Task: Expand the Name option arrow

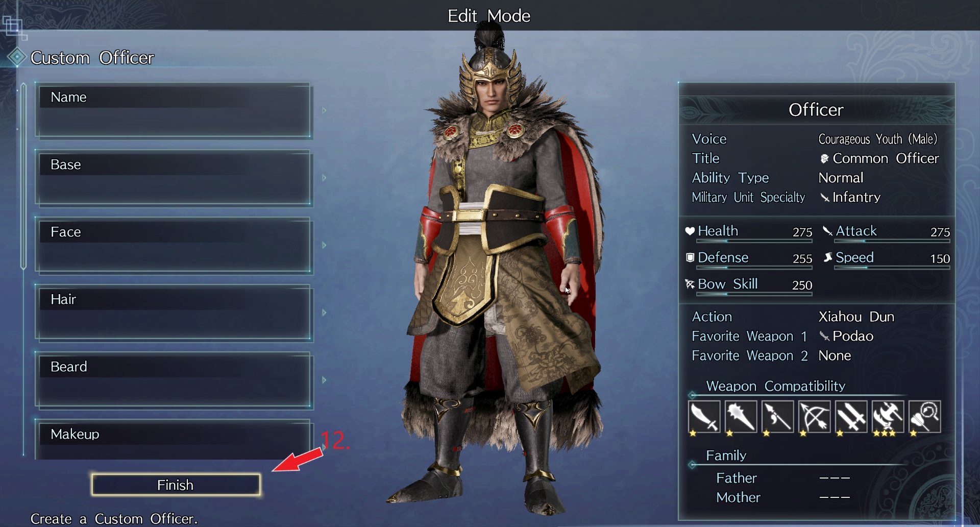Action: pos(324,110)
